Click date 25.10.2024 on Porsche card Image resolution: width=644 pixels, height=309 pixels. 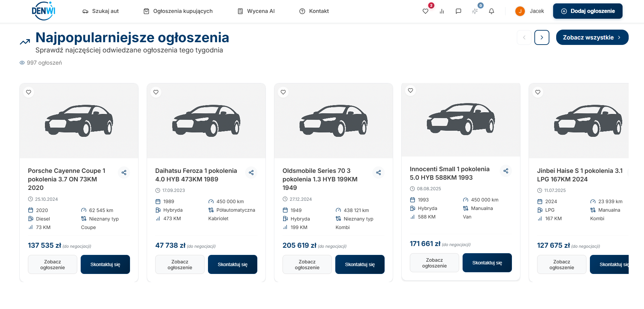[x=46, y=199]
